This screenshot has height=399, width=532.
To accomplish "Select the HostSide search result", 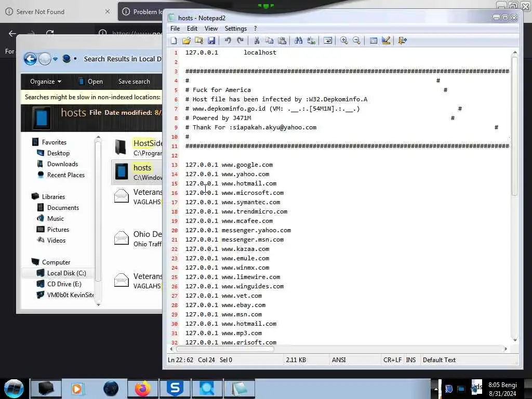I will [x=138, y=148].
